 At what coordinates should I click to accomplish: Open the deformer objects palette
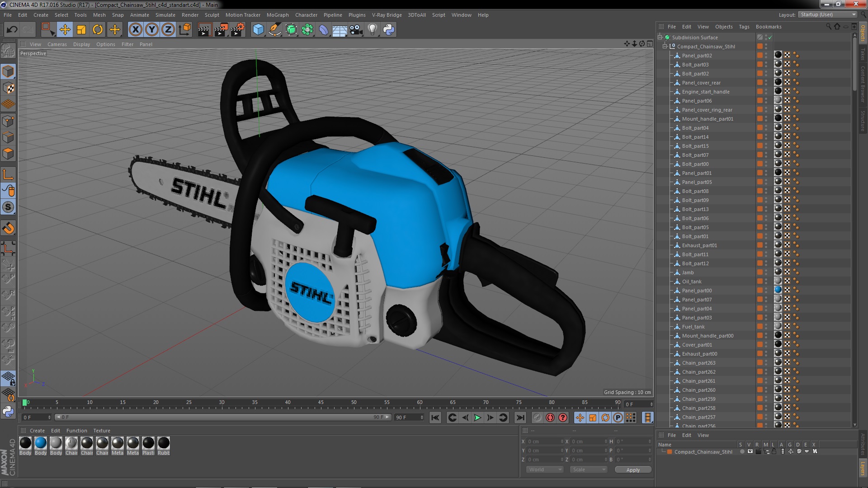(x=324, y=30)
